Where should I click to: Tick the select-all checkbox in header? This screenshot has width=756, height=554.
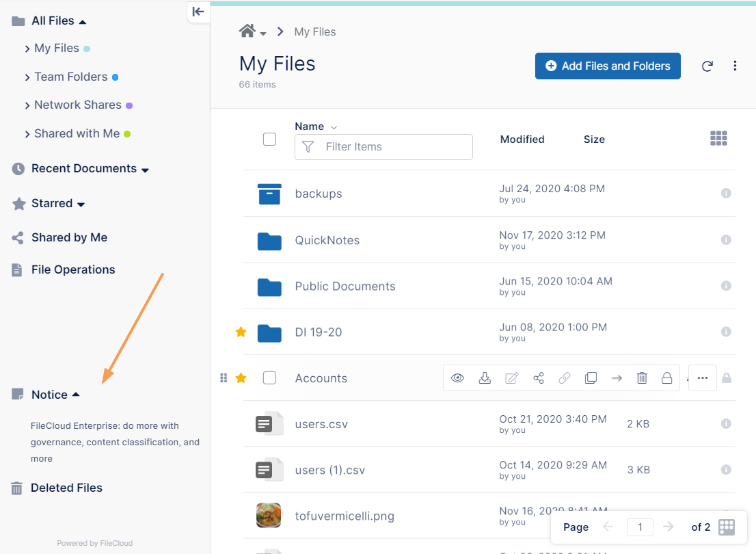269,140
